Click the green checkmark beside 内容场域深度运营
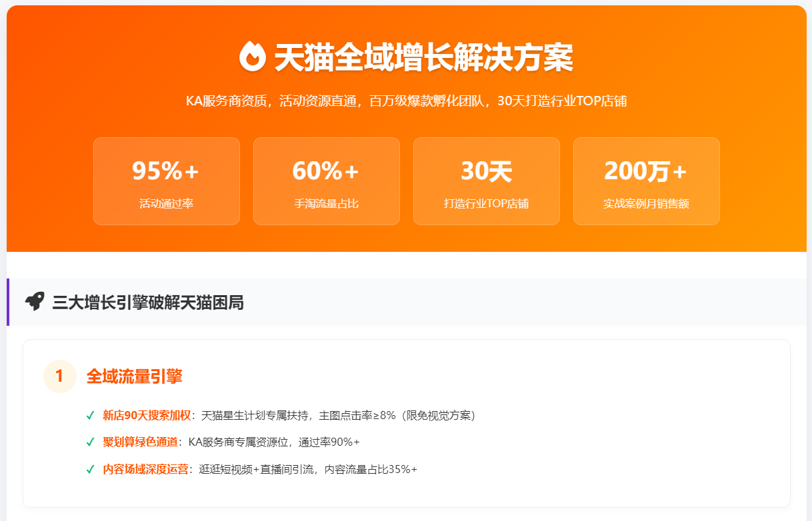Image resolution: width=812 pixels, height=521 pixels. point(90,469)
